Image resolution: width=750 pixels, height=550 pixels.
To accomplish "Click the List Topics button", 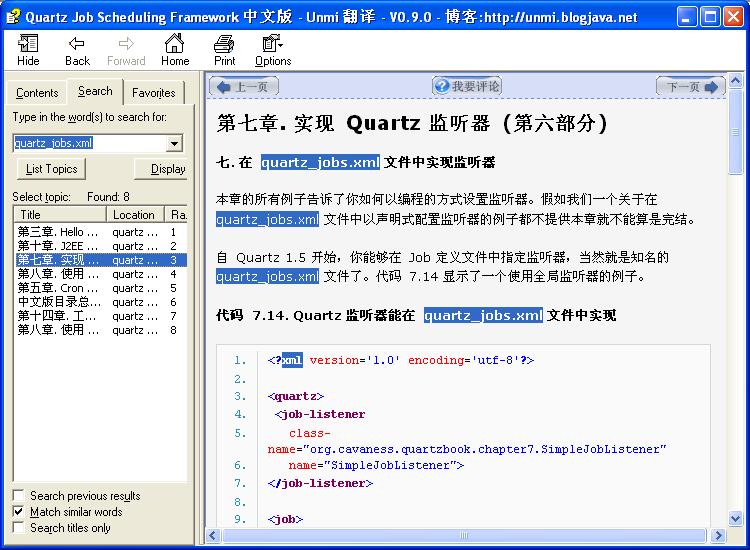I will coord(51,169).
